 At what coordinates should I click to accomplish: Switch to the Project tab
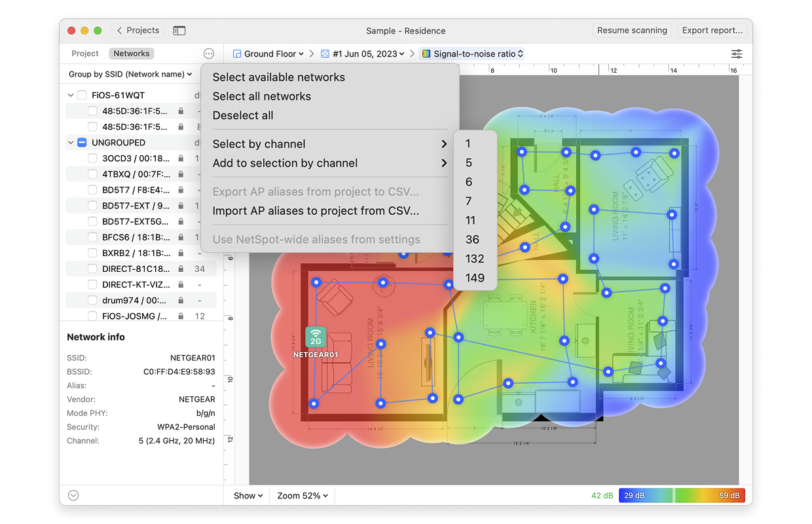point(85,54)
